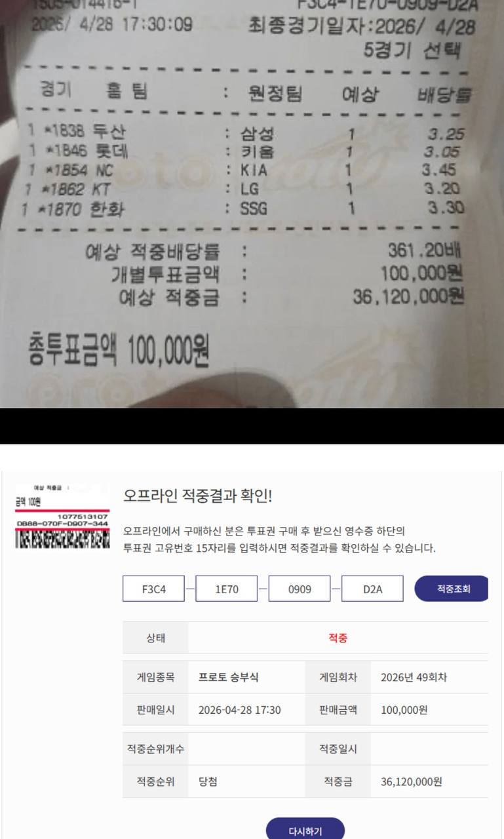Click the ticket number field showing 0909
Screen dimensions: 504x839
click(300, 589)
